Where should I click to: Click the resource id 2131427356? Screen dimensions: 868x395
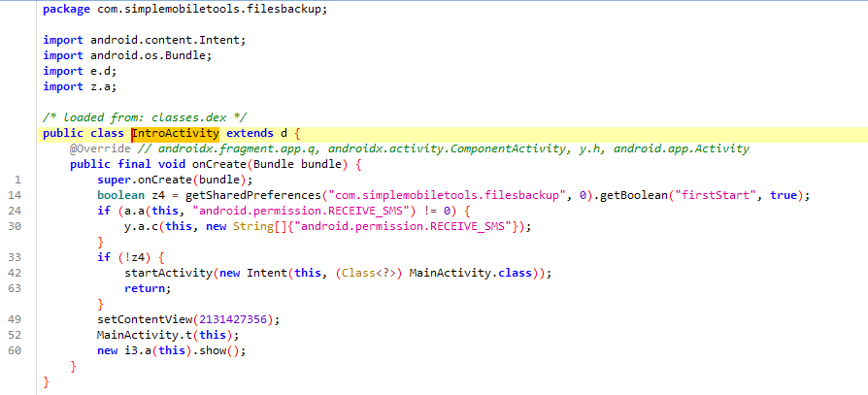232,319
